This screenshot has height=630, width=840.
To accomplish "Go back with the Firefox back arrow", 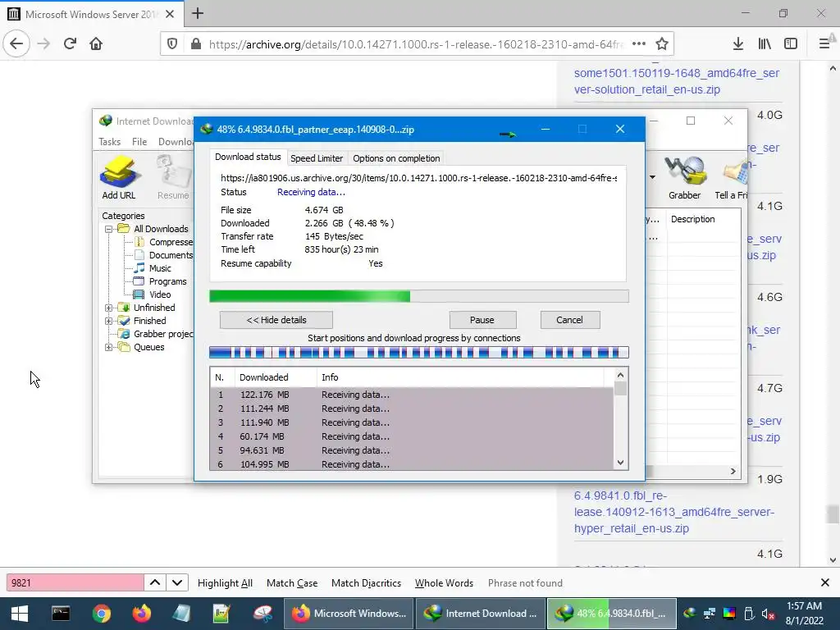I will coord(16,43).
